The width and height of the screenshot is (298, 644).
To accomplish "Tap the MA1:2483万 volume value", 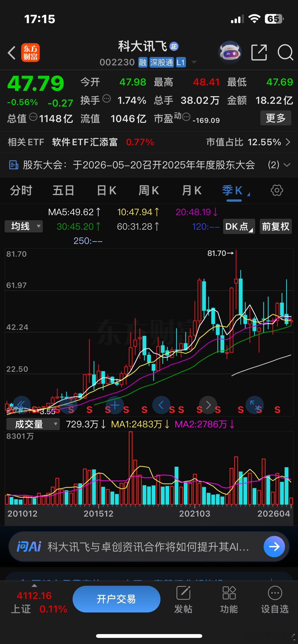I will click(140, 424).
